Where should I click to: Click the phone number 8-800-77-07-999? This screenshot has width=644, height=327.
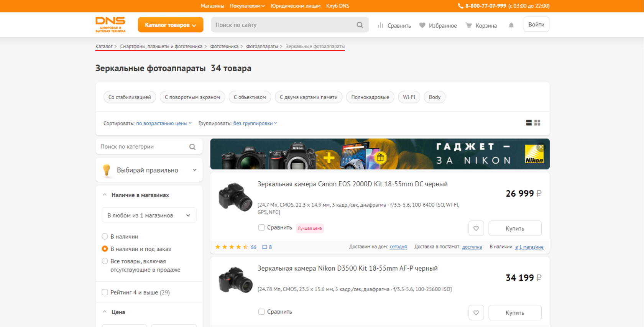pos(485,6)
